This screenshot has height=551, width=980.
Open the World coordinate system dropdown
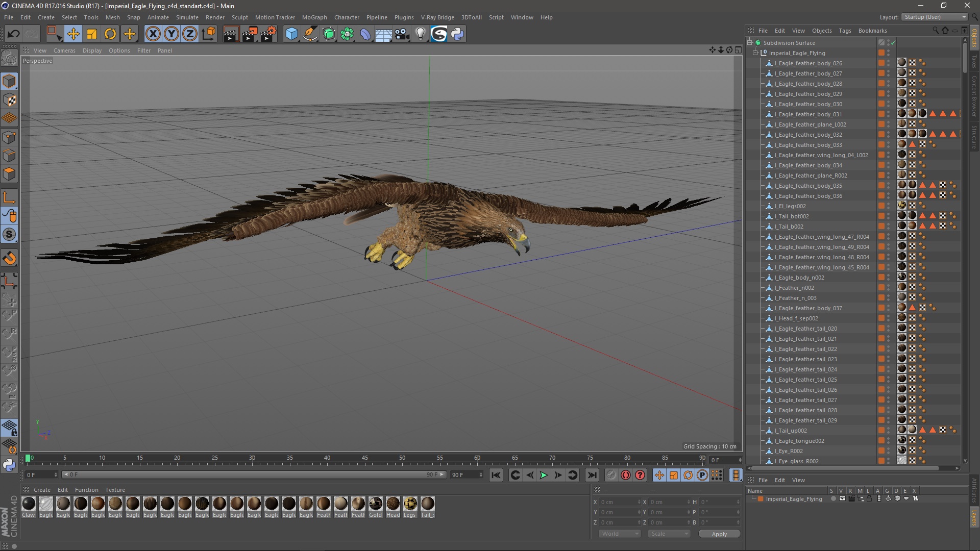[620, 534]
